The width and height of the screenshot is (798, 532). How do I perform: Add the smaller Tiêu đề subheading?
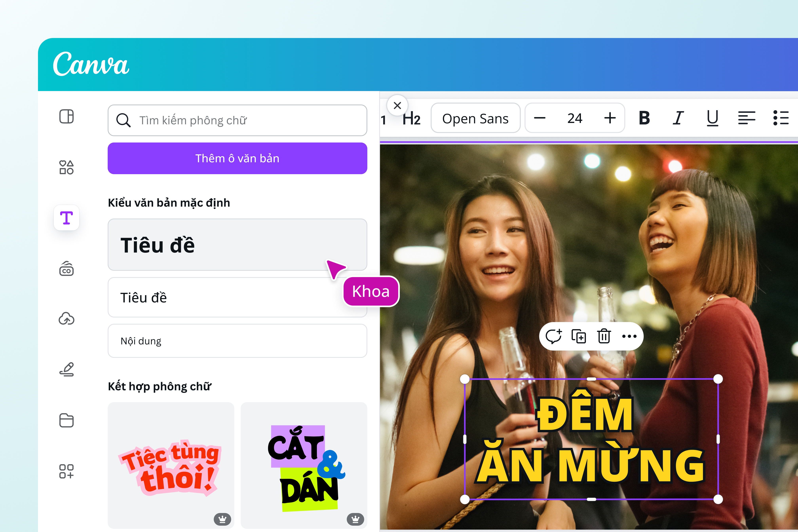237,297
